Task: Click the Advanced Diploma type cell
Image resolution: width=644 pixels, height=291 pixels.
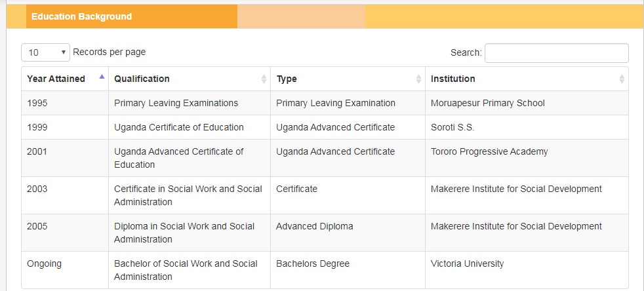Action: click(x=348, y=233)
